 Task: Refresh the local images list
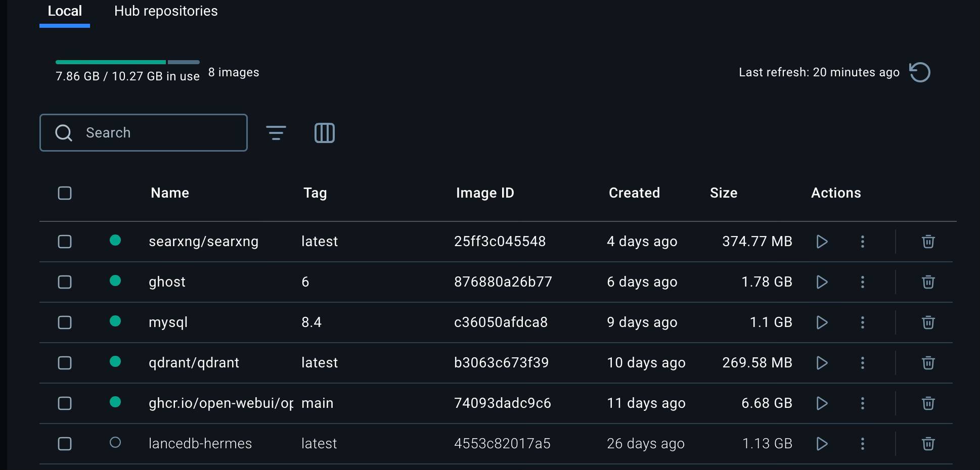click(920, 72)
